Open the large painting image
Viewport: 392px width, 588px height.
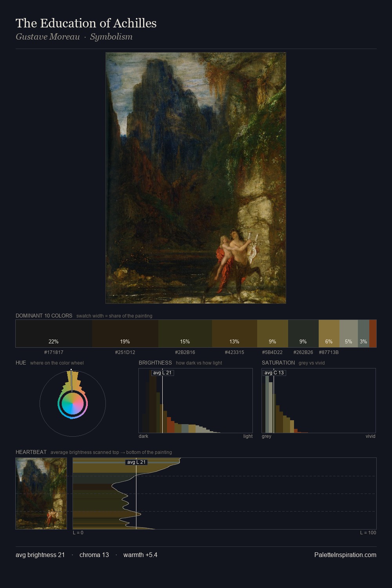click(x=196, y=178)
